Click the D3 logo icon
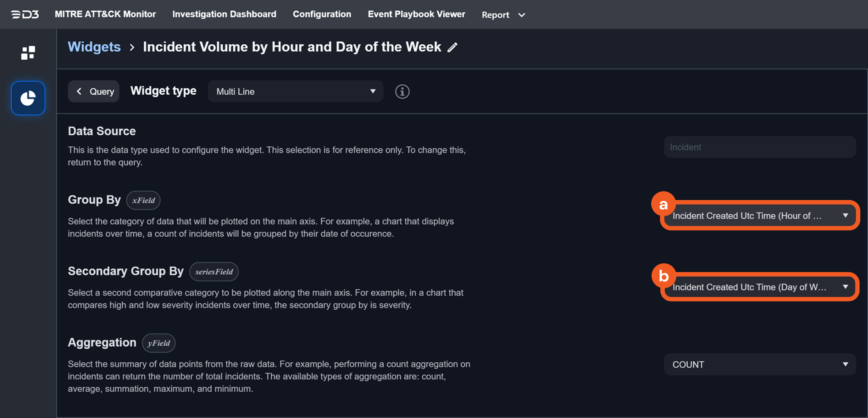The width and height of the screenshot is (868, 418). coord(25,14)
